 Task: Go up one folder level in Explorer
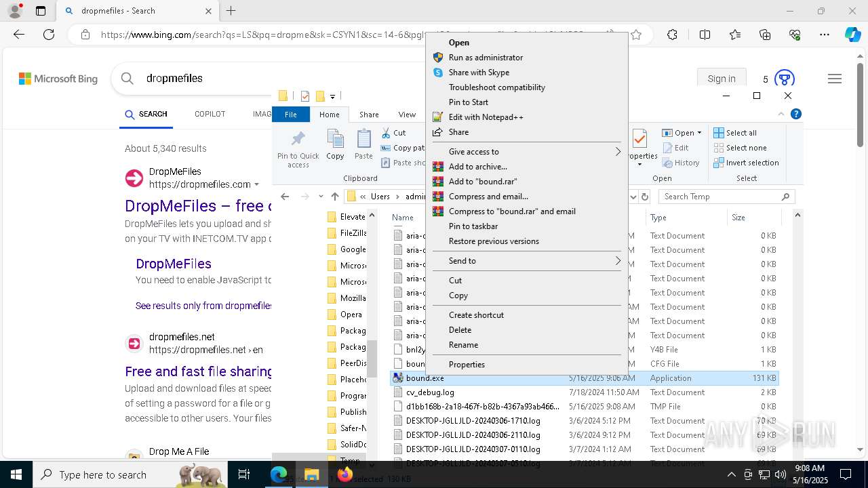[x=335, y=197]
